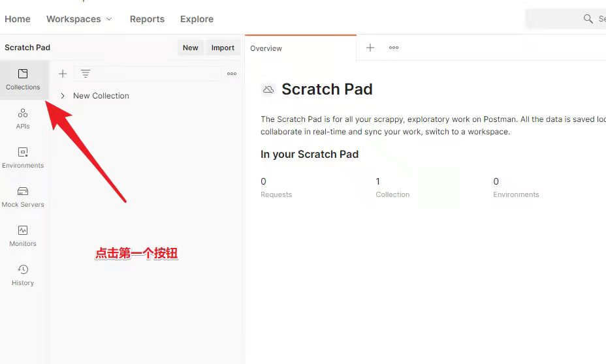This screenshot has height=364, width=606.
Task: Open the APIs sidebar panel
Action: click(x=23, y=119)
